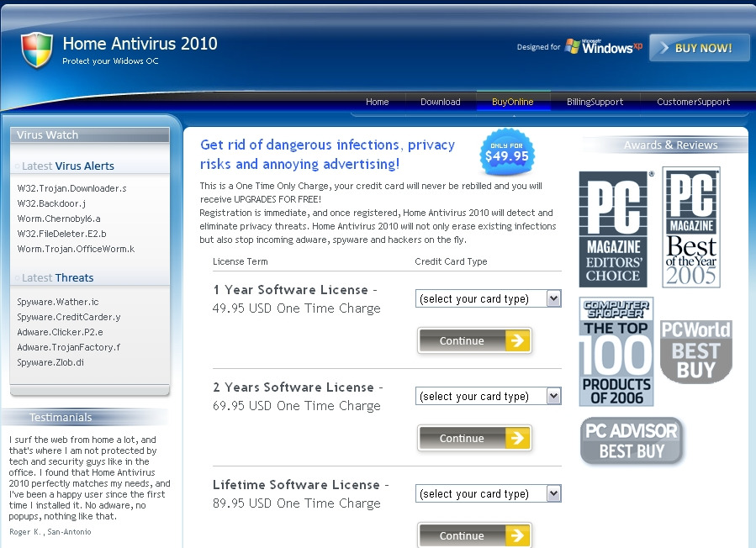Click the Home Antivirus 2010 title text
This screenshot has height=548, width=756.
(140, 44)
